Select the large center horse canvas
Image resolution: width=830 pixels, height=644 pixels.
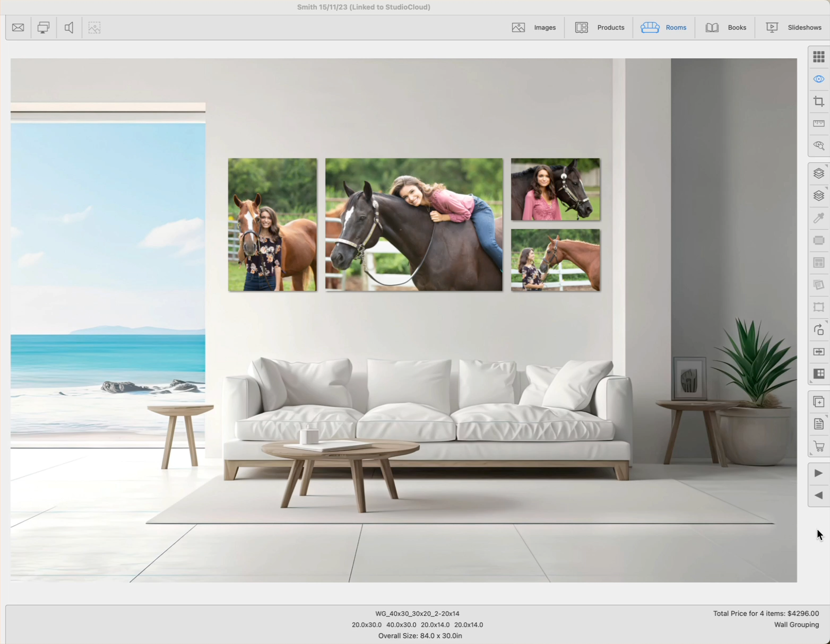413,224
